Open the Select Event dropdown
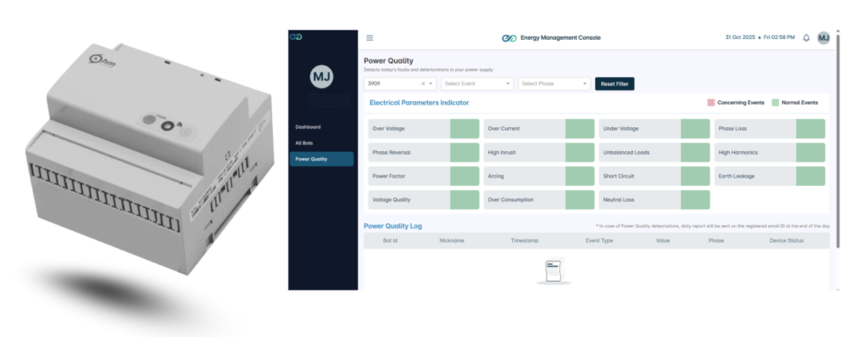The height and width of the screenshot is (337, 868). point(477,84)
